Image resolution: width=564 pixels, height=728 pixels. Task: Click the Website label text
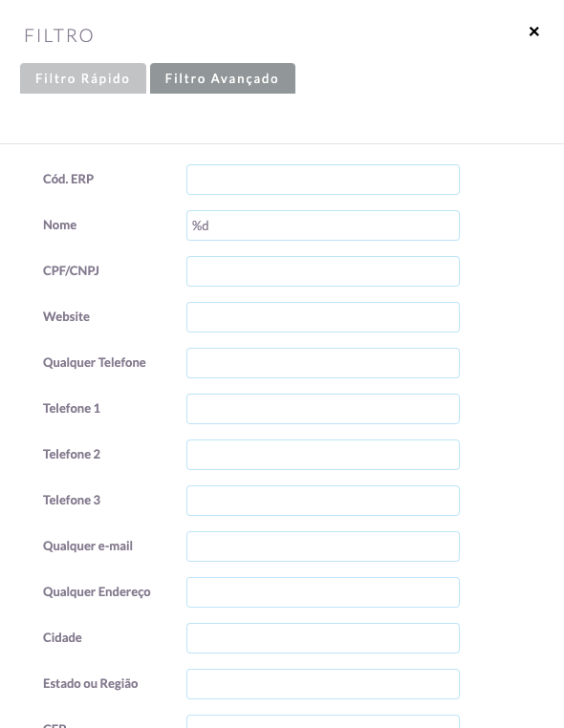[66, 316]
